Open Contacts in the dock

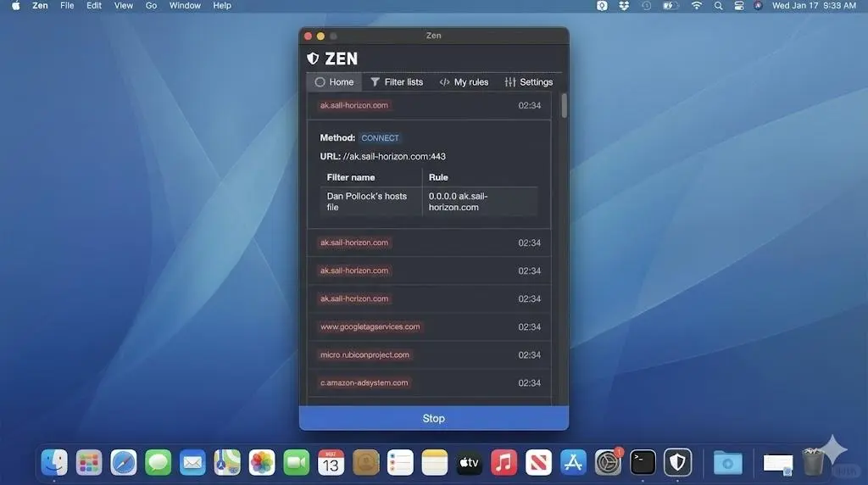coord(365,462)
